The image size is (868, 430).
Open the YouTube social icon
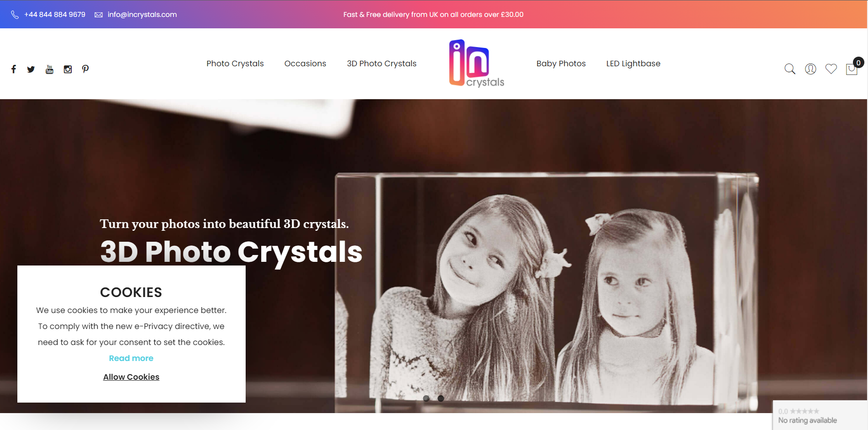click(49, 69)
